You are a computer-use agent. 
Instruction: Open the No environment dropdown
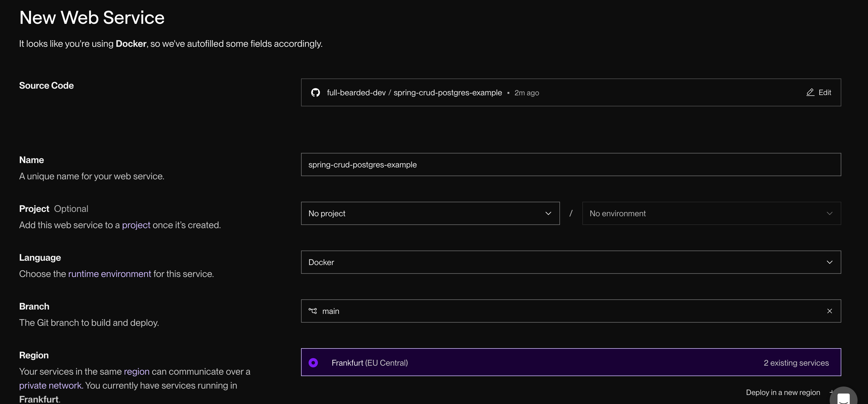pos(711,213)
